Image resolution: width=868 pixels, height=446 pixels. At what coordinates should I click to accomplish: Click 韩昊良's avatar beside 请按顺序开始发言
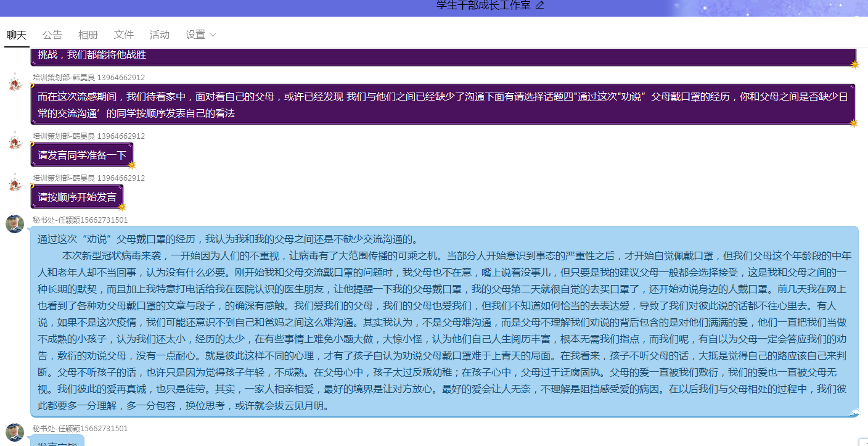click(15, 183)
